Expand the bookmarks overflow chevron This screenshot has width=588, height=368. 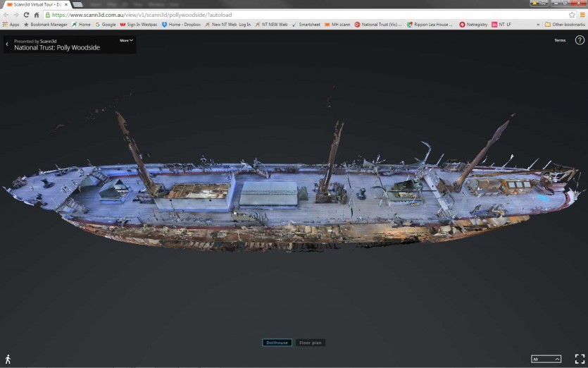tap(538, 25)
